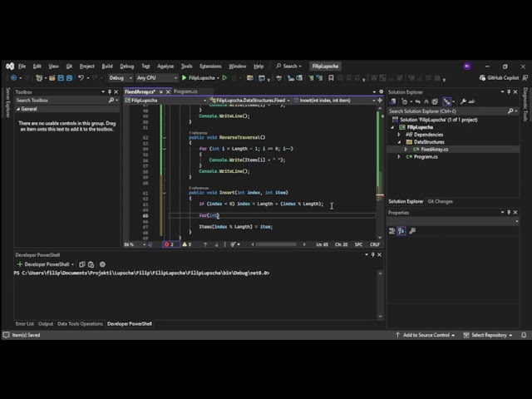Click the PowerShell paste icon

click(91, 264)
